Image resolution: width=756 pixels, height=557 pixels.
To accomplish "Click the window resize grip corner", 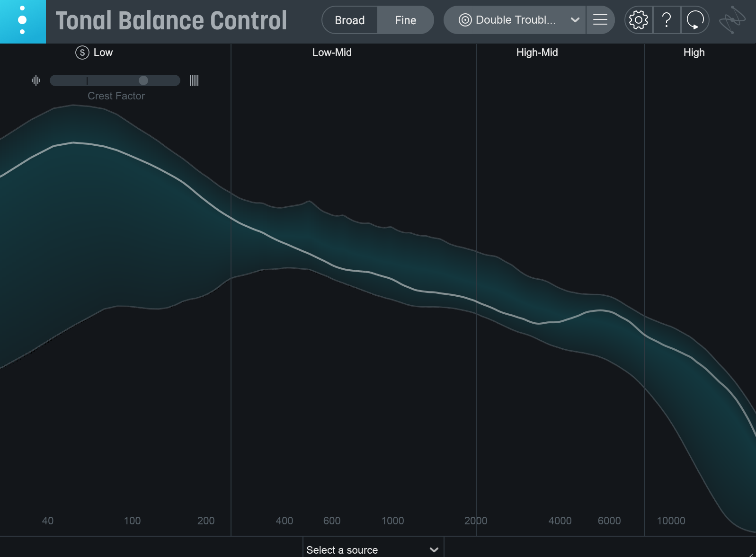I will point(752,554).
